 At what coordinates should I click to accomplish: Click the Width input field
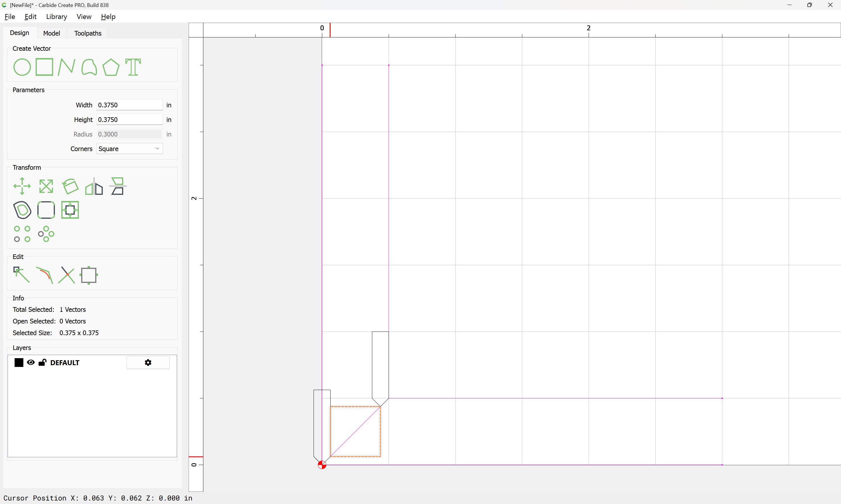click(129, 105)
